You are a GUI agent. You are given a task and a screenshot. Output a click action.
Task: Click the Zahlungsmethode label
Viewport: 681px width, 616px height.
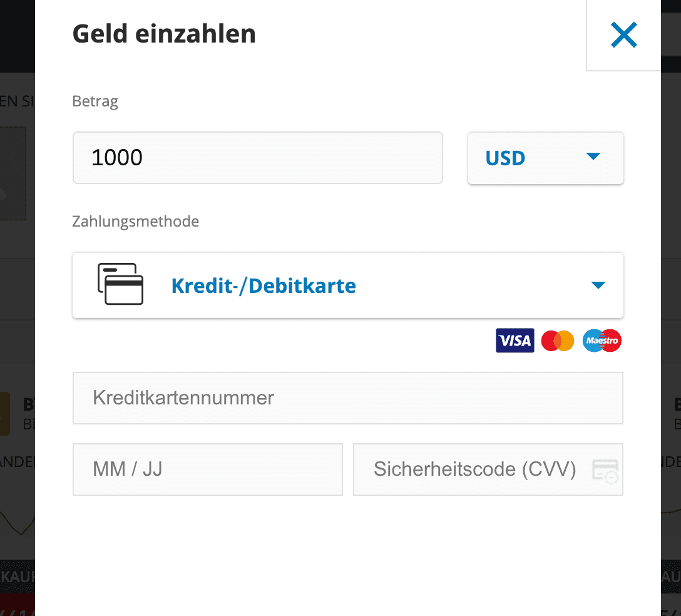pos(136,222)
